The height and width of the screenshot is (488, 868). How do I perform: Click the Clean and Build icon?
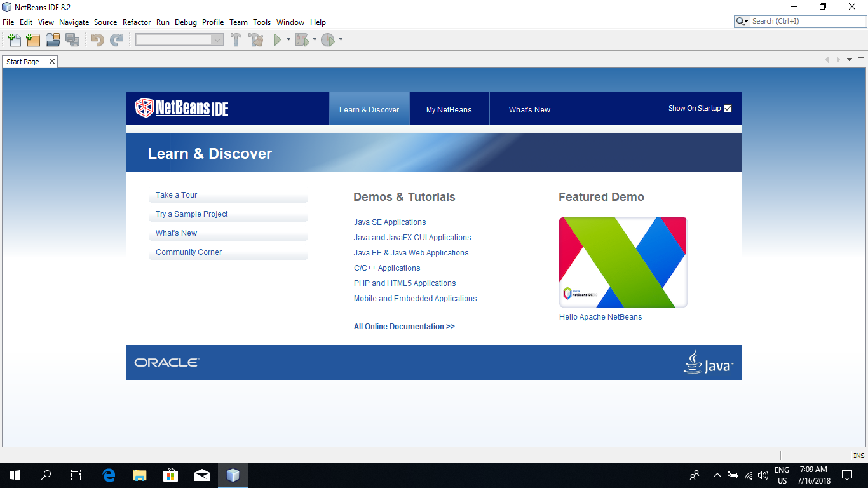[x=256, y=40]
